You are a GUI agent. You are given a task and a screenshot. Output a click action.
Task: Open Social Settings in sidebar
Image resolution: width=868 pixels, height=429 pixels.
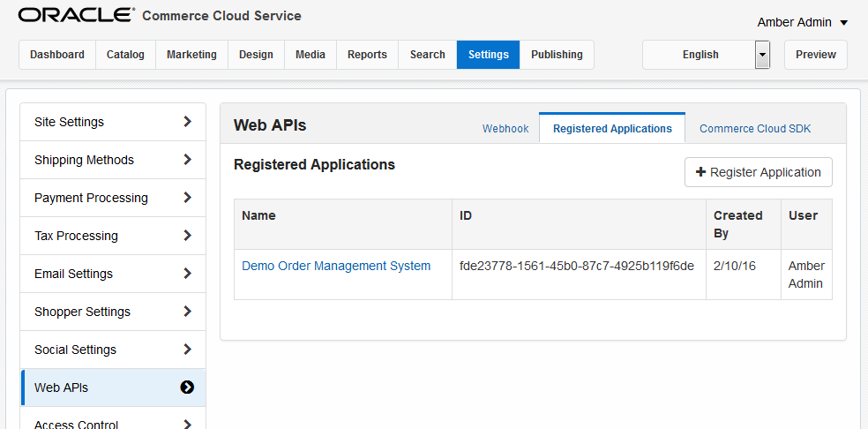click(x=113, y=350)
